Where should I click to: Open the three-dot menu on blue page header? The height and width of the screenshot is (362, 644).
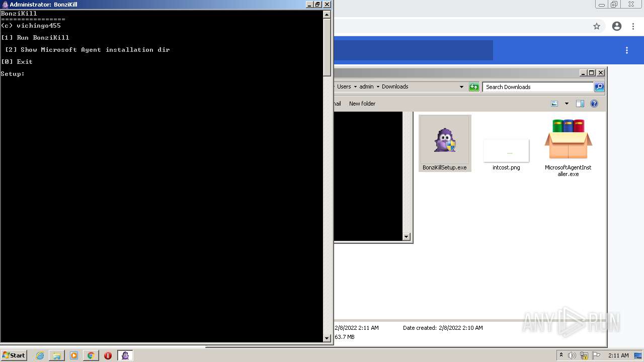[x=627, y=50]
